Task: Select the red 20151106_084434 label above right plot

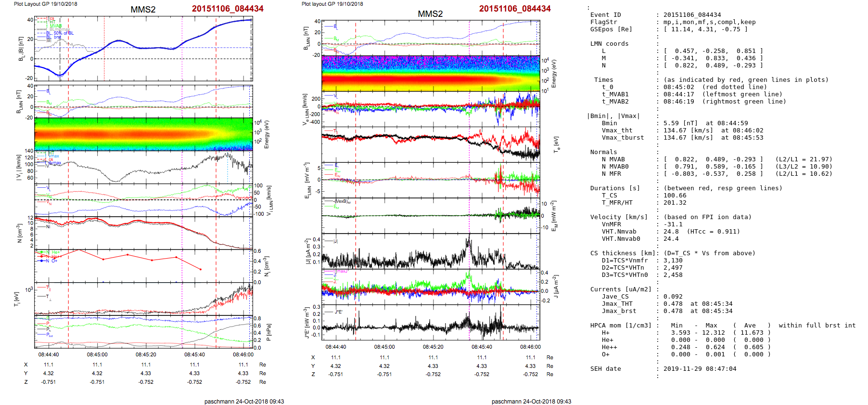Action: pyautogui.click(x=514, y=9)
